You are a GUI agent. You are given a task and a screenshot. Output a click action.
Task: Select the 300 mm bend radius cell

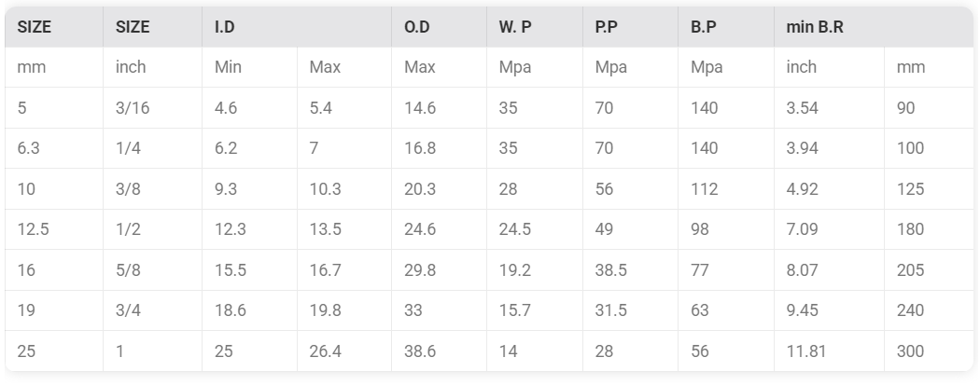pos(929,351)
